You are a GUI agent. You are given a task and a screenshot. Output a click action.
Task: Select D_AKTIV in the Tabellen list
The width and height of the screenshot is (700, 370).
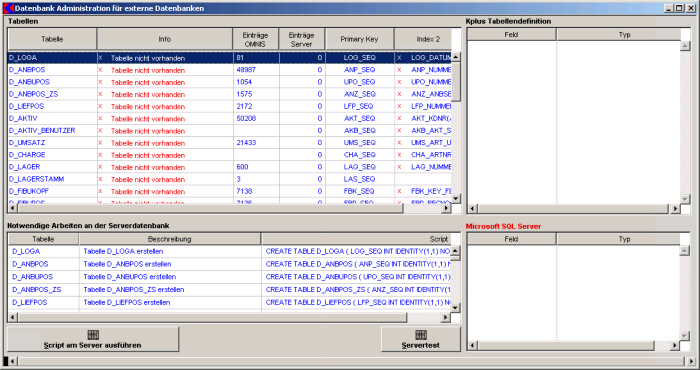pyautogui.click(x=23, y=118)
